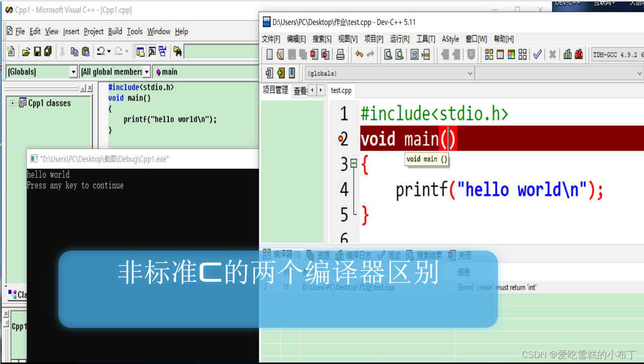Click New Text File icon in Visual C++ toolbar
The image size is (644, 364).
[11, 51]
